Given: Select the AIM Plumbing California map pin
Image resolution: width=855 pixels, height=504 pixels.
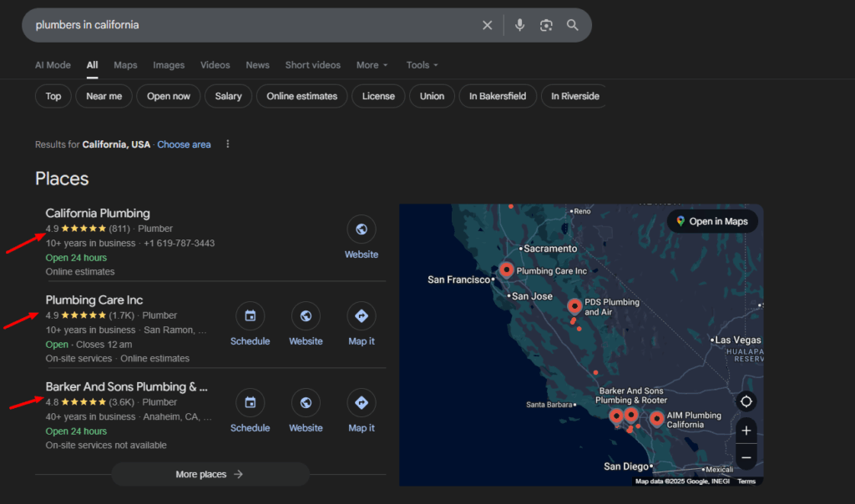Looking at the screenshot, I should tap(656, 419).
